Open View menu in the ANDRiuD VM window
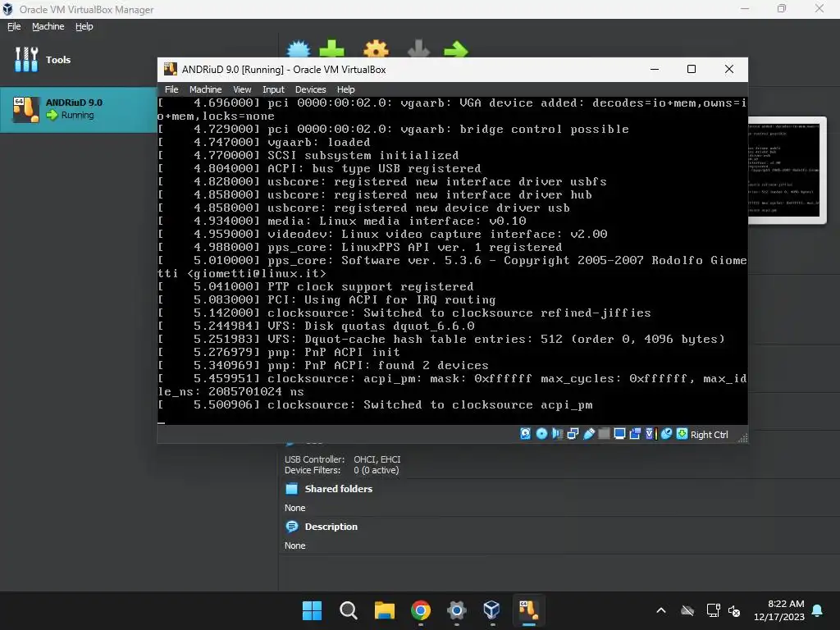 242,89
